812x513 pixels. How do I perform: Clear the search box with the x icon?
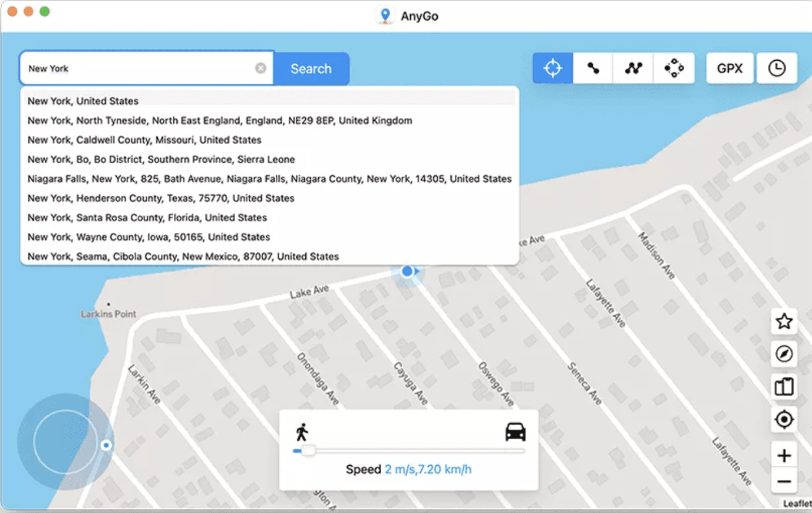[260, 67]
